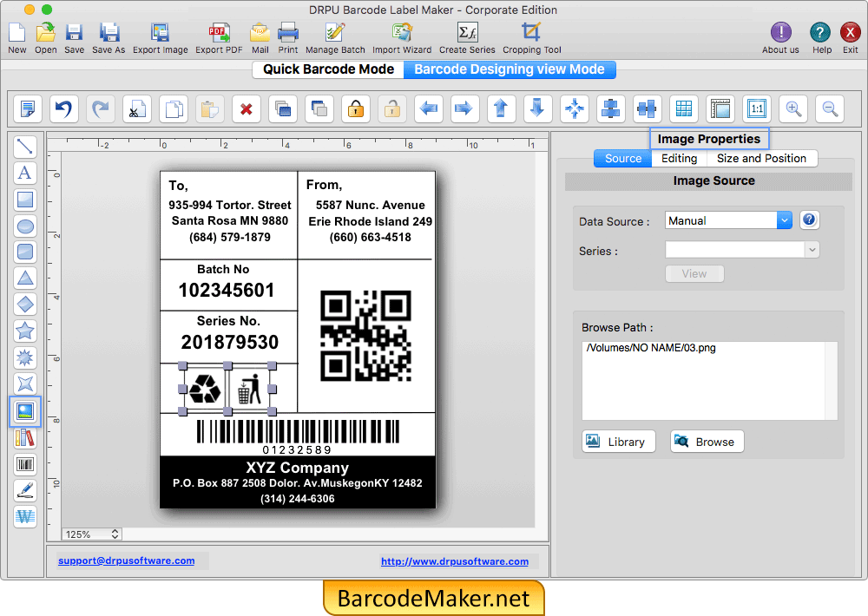Undo the last action
The image size is (868, 616).
click(64, 108)
